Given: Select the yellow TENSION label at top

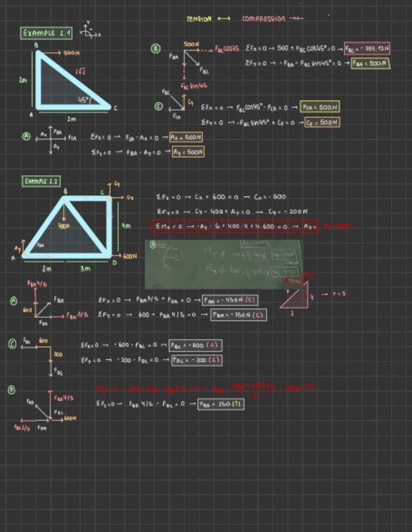Looking at the screenshot, I should click(x=199, y=19).
